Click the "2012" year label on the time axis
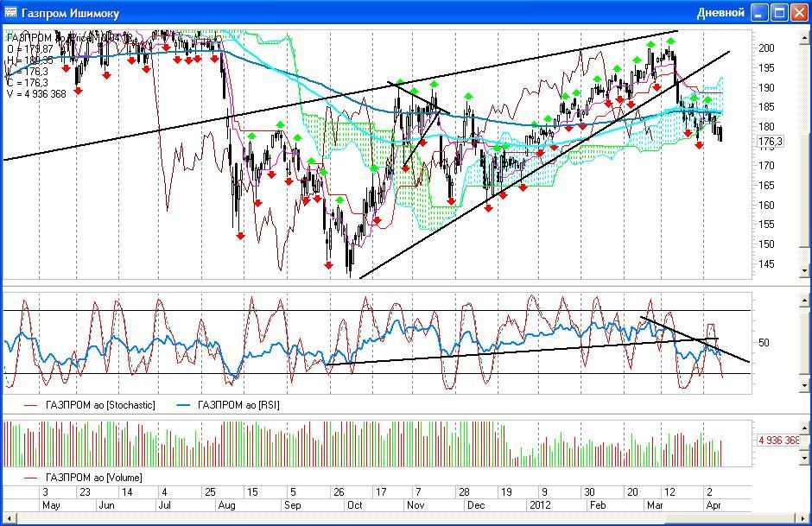The height and width of the screenshot is (526, 812). [x=538, y=505]
